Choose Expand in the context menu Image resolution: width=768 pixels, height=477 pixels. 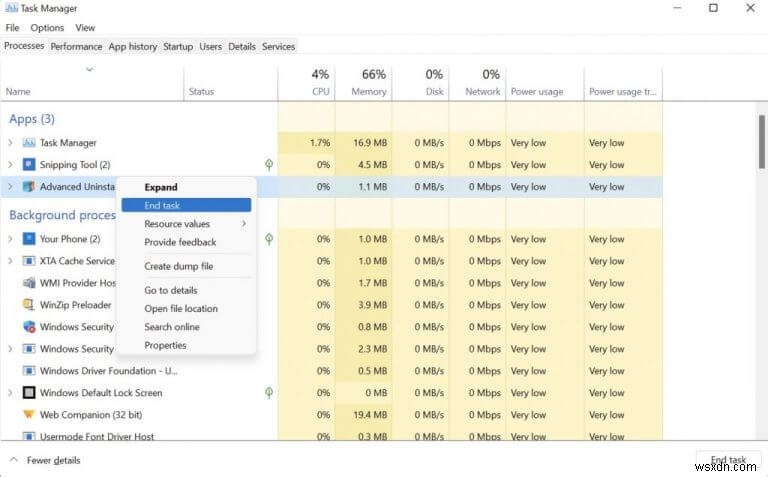click(186, 187)
